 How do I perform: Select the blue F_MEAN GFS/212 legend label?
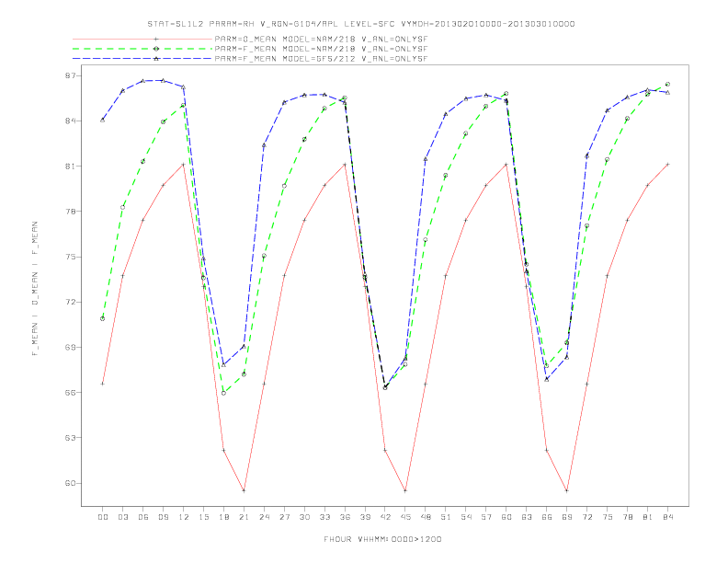coord(322,59)
